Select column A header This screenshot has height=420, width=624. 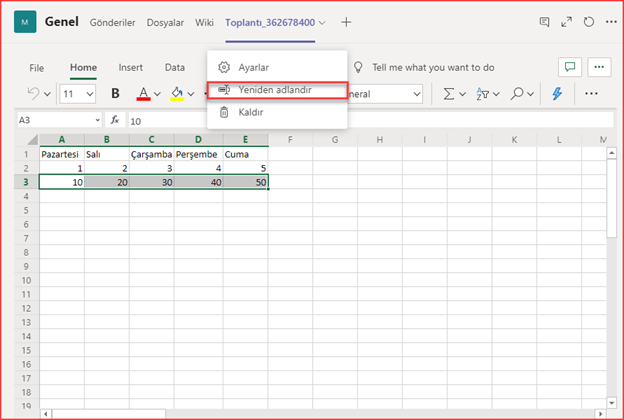[62, 140]
